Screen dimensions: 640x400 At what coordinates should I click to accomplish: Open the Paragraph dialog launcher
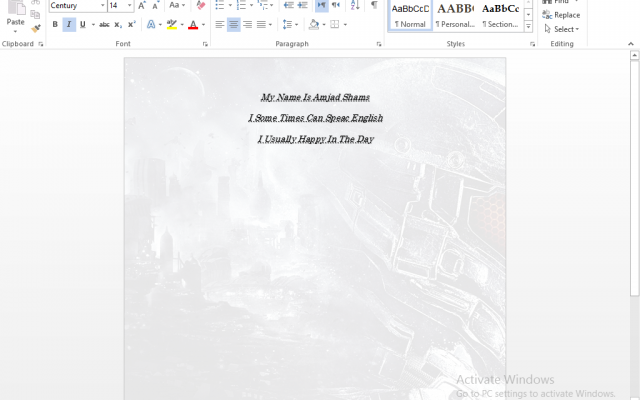click(379, 44)
